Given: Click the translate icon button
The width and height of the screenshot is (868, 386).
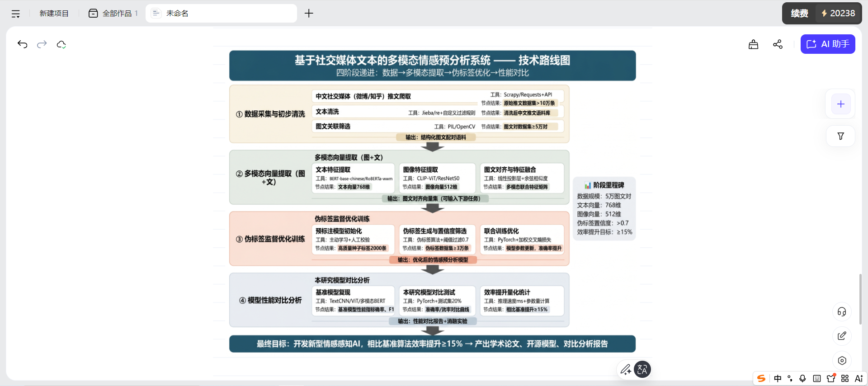Looking at the screenshot, I should [642, 369].
